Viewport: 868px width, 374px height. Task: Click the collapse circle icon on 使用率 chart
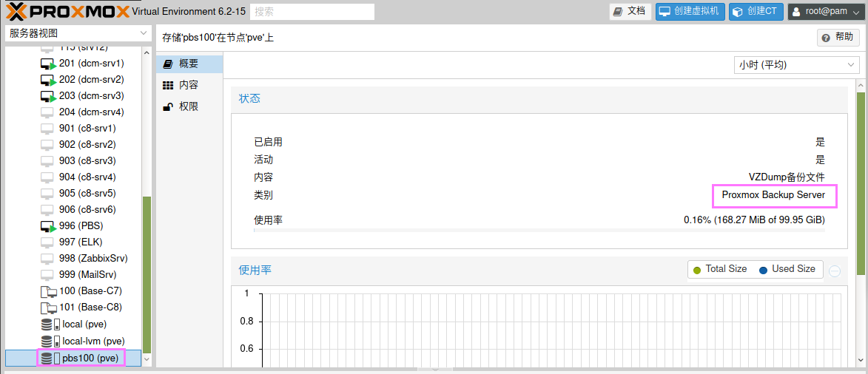835,271
